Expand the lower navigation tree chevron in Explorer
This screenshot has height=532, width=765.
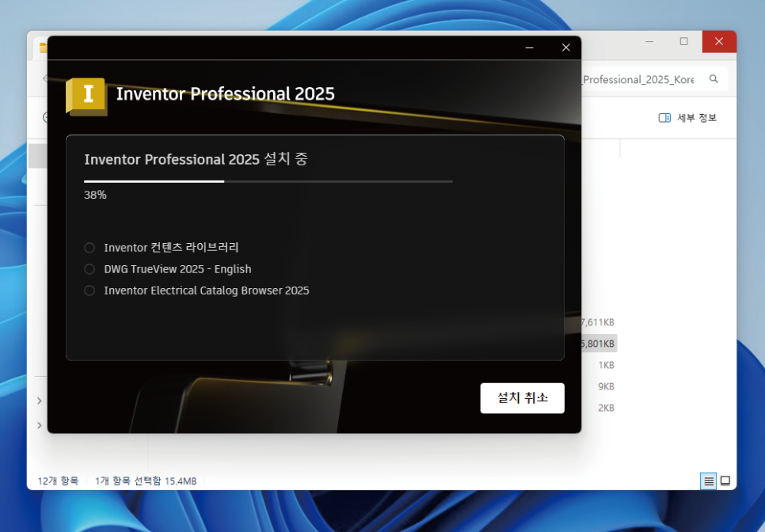coord(40,426)
